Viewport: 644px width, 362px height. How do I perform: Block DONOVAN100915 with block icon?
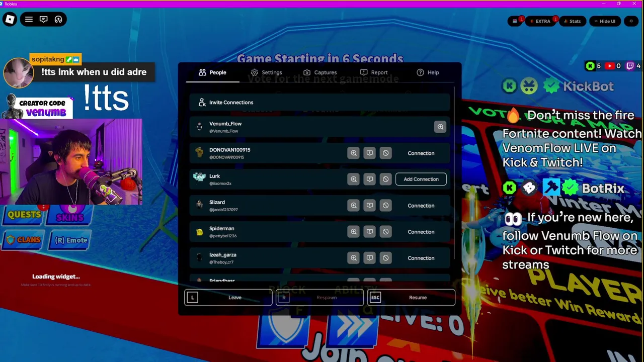pyautogui.click(x=386, y=153)
